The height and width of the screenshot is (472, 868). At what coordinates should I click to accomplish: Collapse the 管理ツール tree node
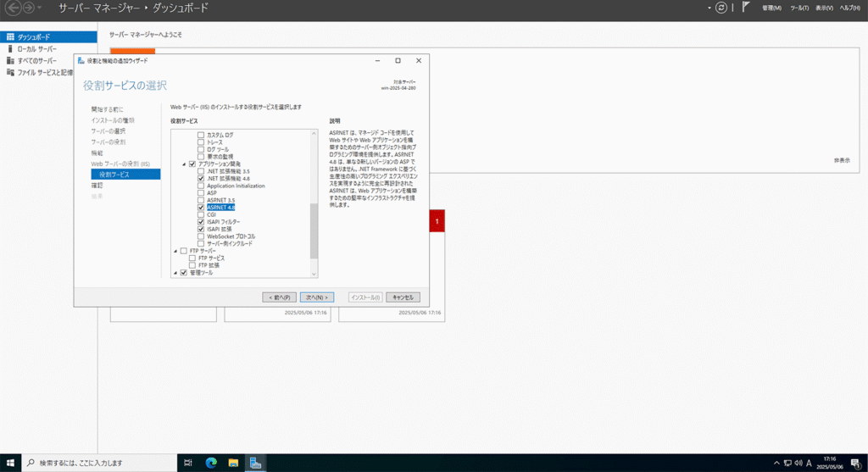pos(175,273)
